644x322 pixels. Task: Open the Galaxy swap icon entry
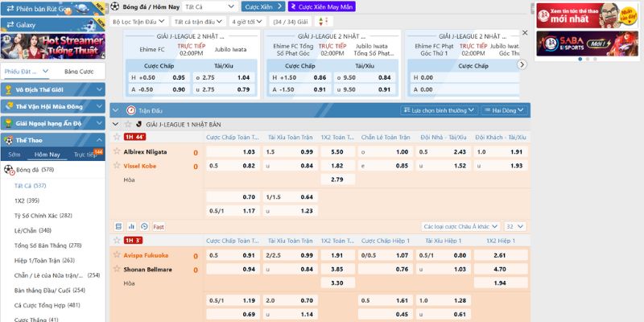[8, 25]
